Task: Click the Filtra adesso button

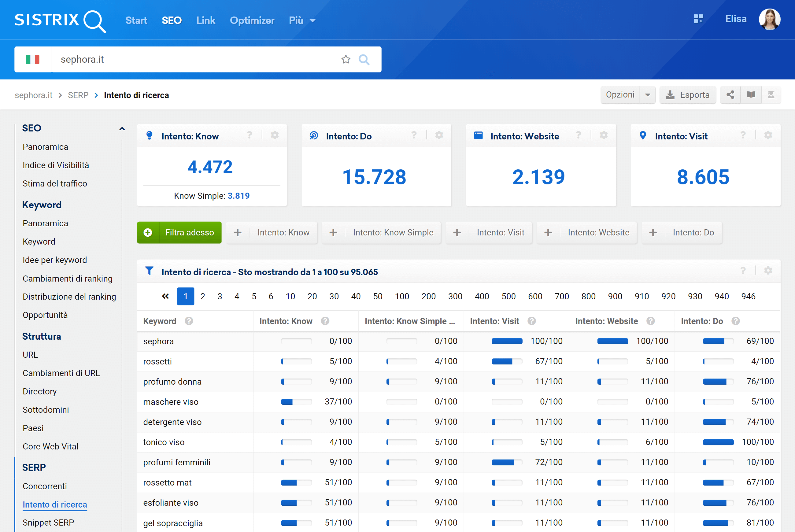Action: click(x=179, y=232)
